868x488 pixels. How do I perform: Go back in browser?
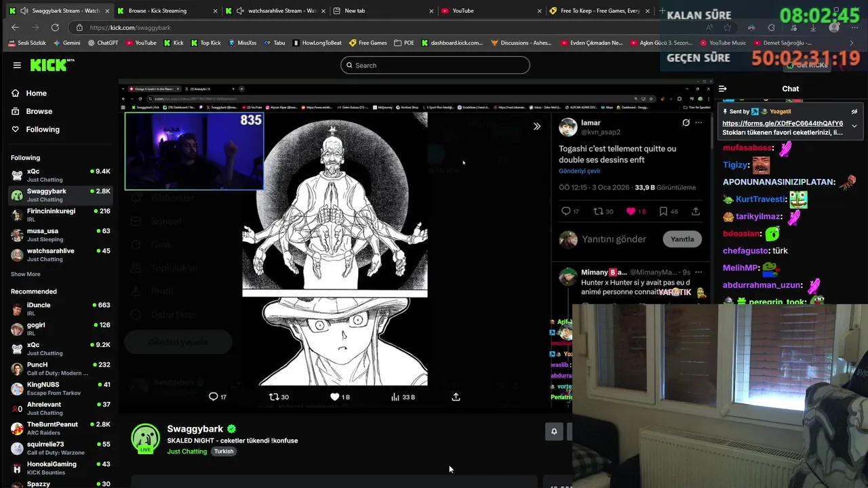tap(16, 28)
